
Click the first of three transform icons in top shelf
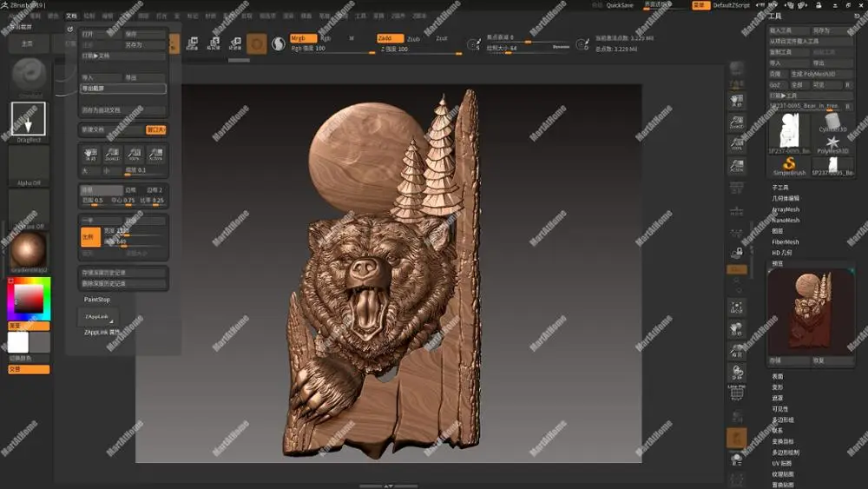192,43
